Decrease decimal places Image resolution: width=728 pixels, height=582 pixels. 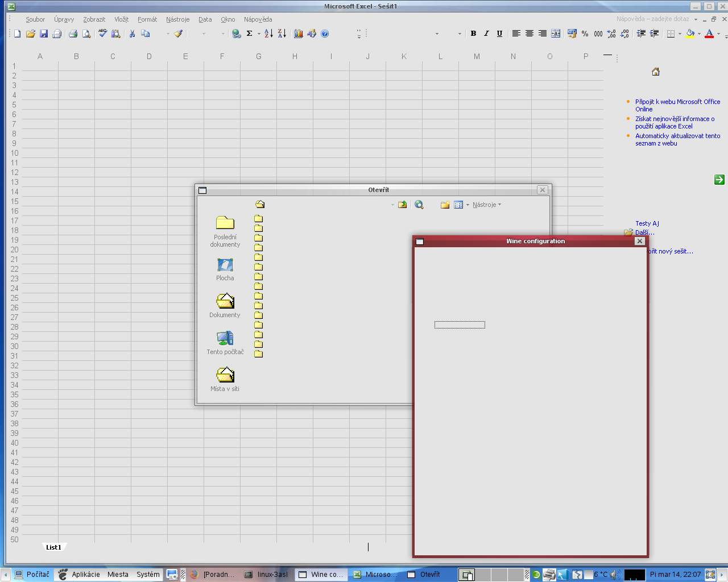click(x=624, y=34)
